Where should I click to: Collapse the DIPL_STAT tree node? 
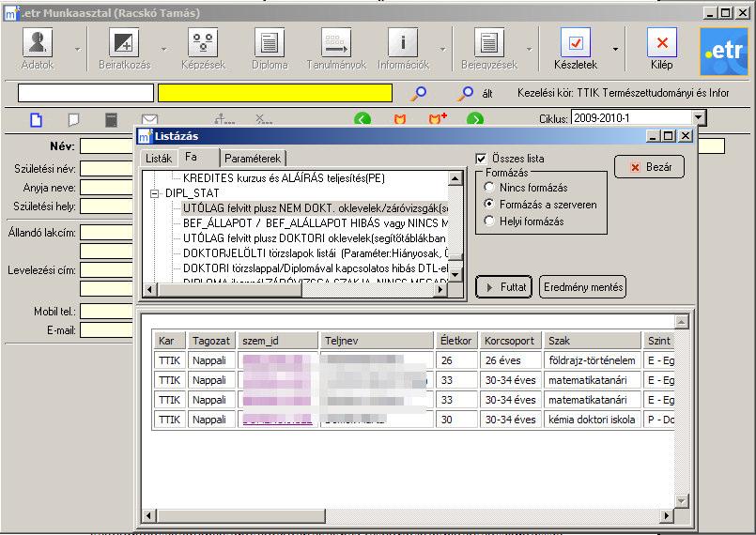click(x=154, y=193)
